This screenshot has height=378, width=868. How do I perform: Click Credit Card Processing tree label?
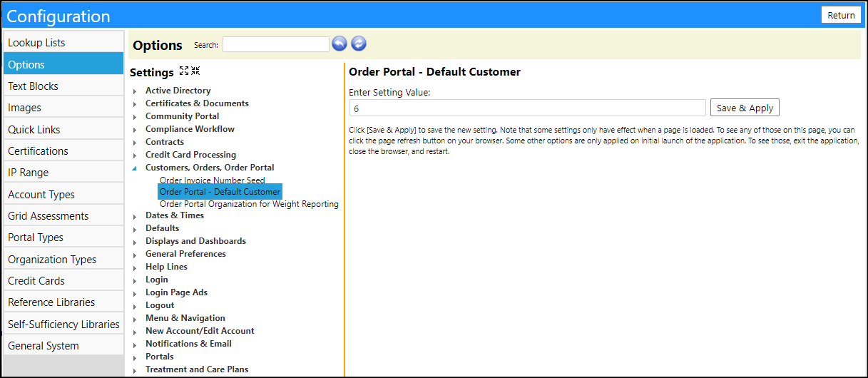pos(190,155)
